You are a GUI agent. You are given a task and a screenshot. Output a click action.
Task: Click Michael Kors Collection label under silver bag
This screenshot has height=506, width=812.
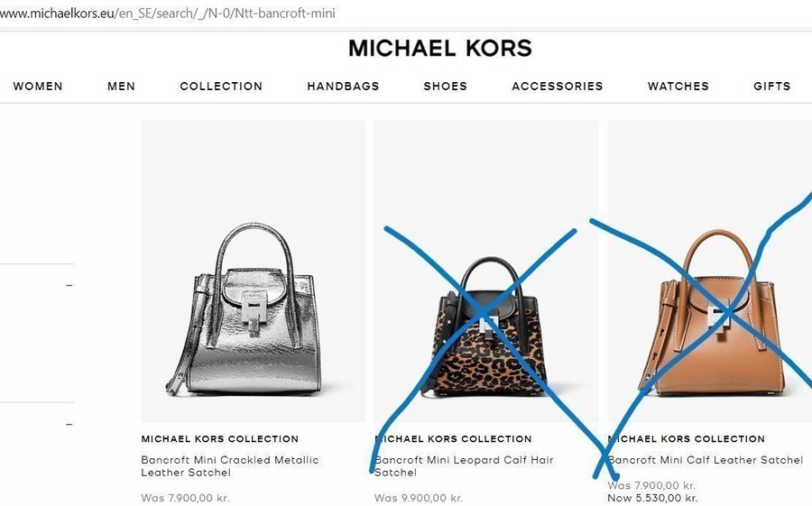(219, 438)
